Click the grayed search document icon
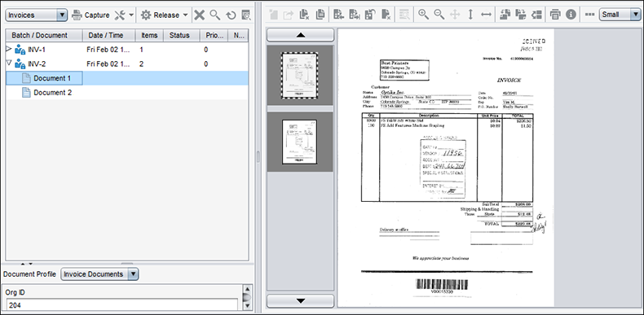 [x=404, y=15]
